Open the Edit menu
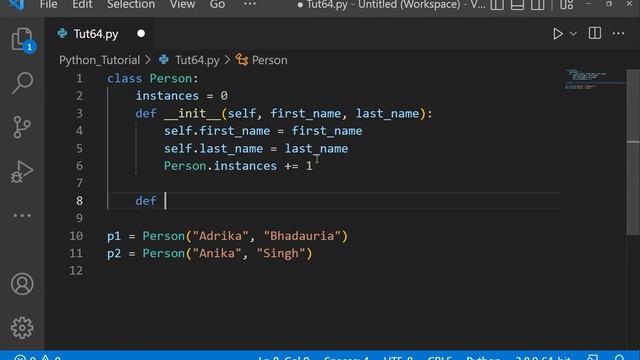640x360 pixels. [x=82, y=5]
